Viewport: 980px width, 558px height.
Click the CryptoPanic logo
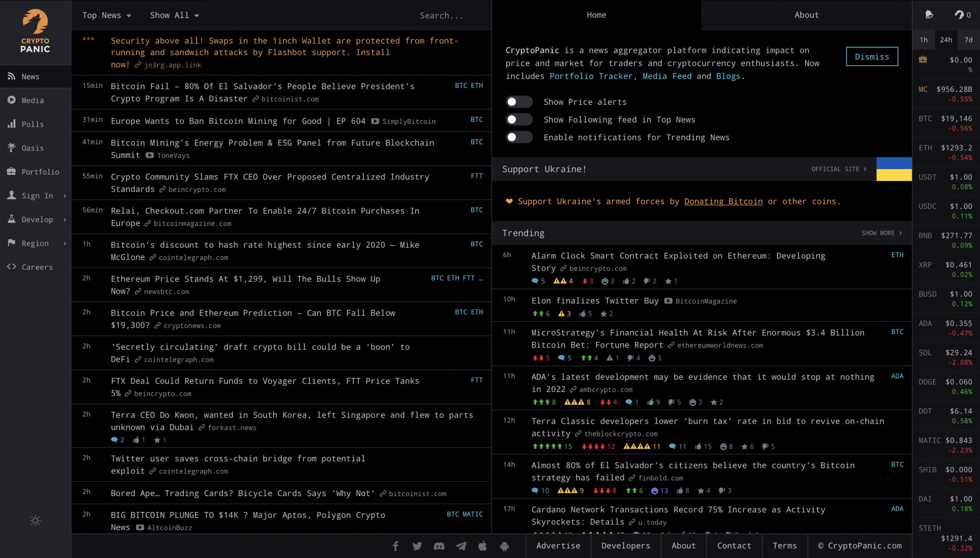pyautogui.click(x=35, y=31)
